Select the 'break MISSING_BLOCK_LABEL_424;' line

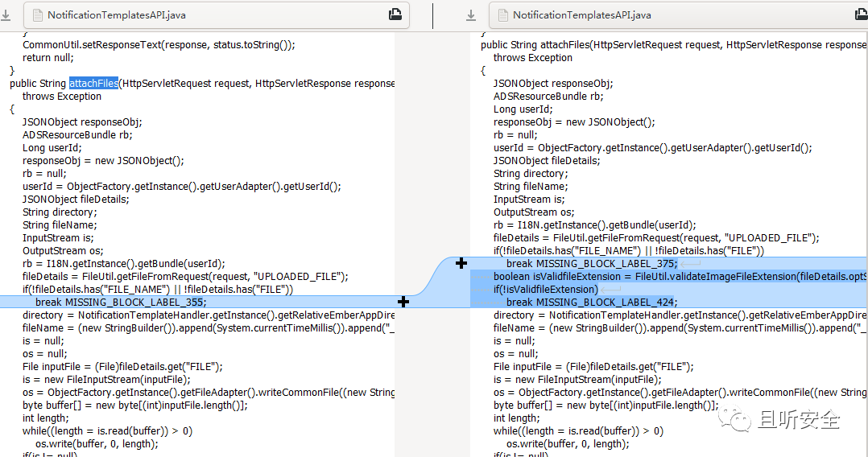click(592, 302)
